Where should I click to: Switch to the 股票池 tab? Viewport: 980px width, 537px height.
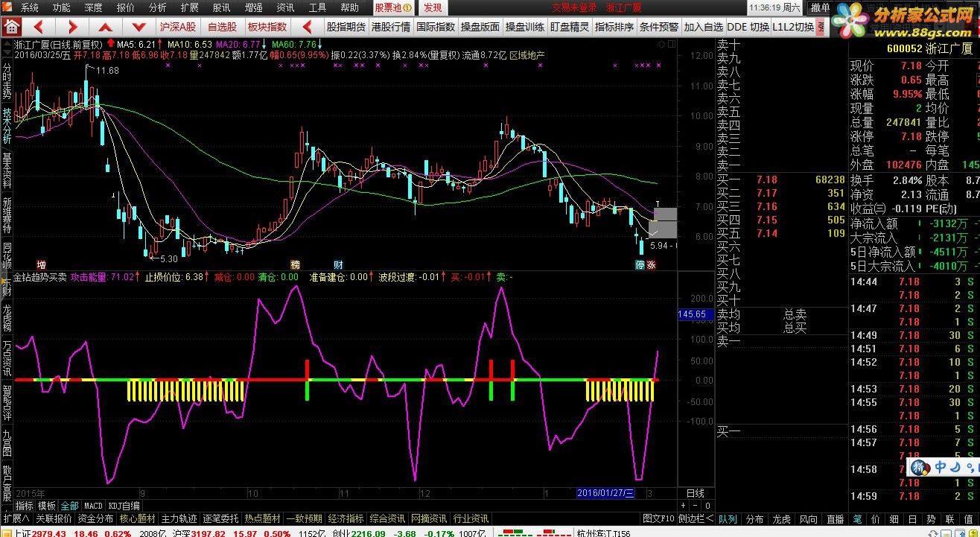tap(392, 7)
